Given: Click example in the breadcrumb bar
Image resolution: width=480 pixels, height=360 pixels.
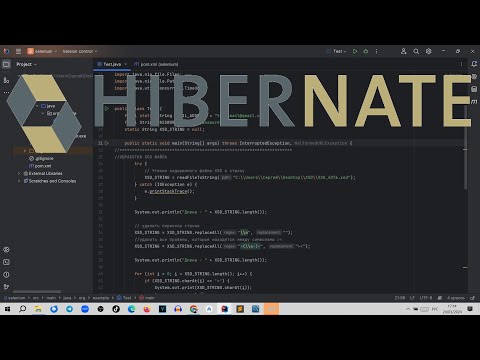Looking at the screenshot, I should tap(101, 298).
